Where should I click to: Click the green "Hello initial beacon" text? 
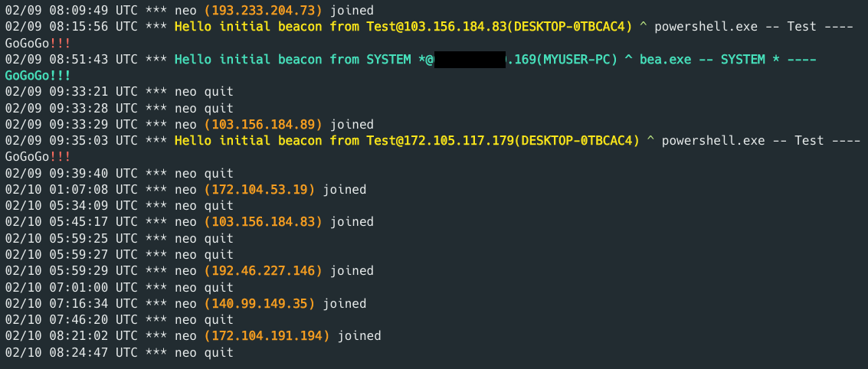point(248,60)
